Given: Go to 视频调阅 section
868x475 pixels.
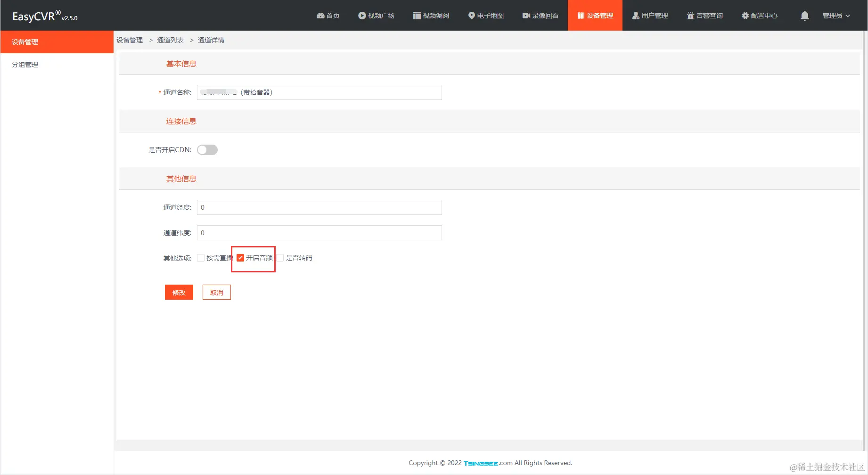Looking at the screenshot, I should click(x=431, y=16).
